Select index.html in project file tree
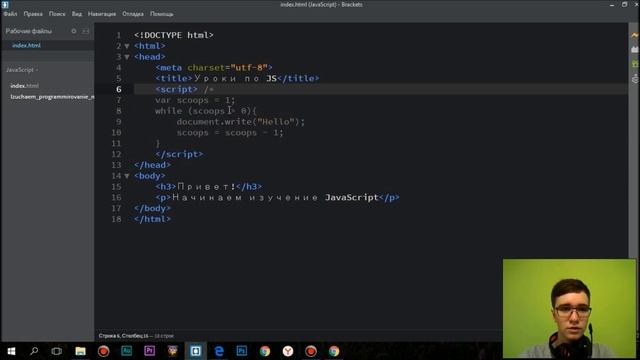 coord(24,86)
